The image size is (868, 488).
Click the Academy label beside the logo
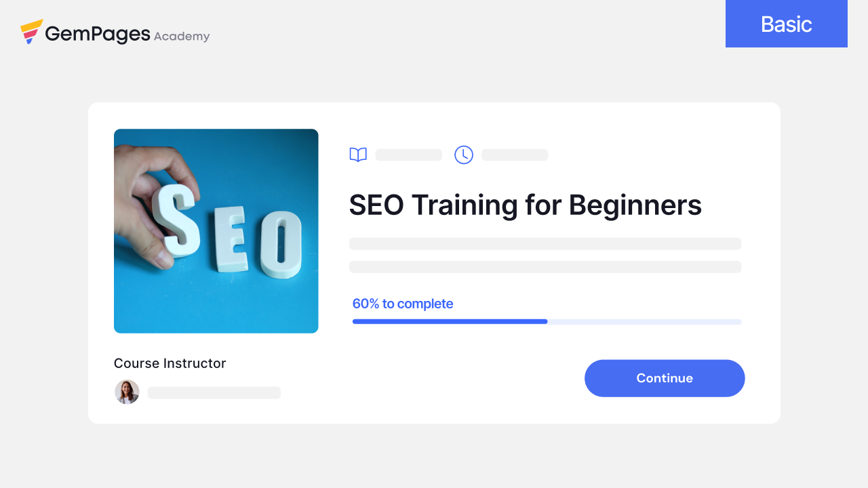pyautogui.click(x=182, y=37)
